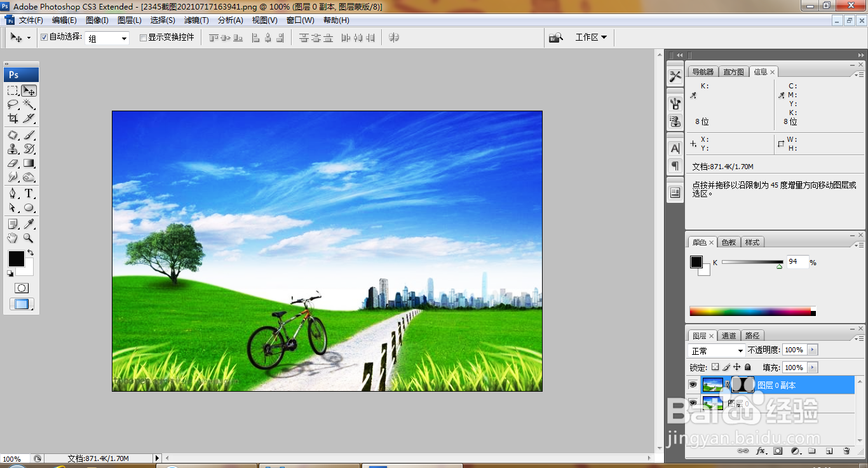This screenshot has height=468, width=868.
Task: Select the Rectangular Marquee tool
Action: (13, 91)
